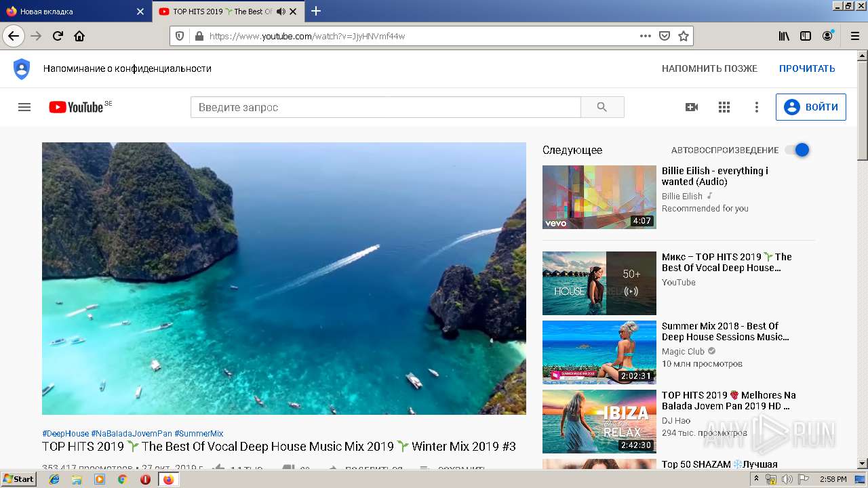The width and height of the screenshot is (868, 488).
Task: Open Микс – TOP HITS 2019 title link
Action: tap(727, 262)
